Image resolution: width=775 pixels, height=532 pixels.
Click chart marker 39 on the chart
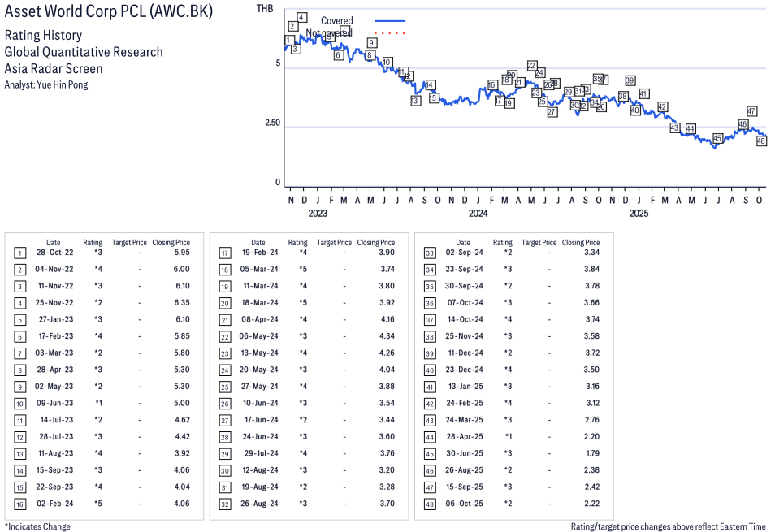[x=630, y=80]
